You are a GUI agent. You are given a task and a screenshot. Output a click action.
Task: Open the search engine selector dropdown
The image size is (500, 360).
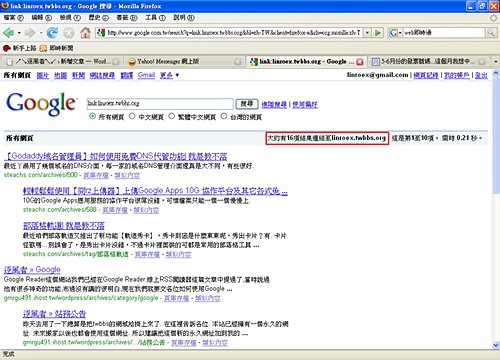(400, 33)
